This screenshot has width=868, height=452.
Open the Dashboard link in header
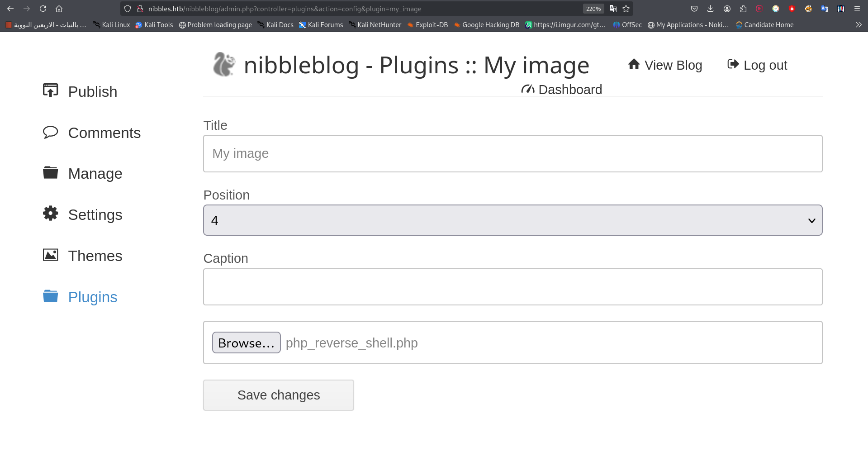tap(561, 90)
